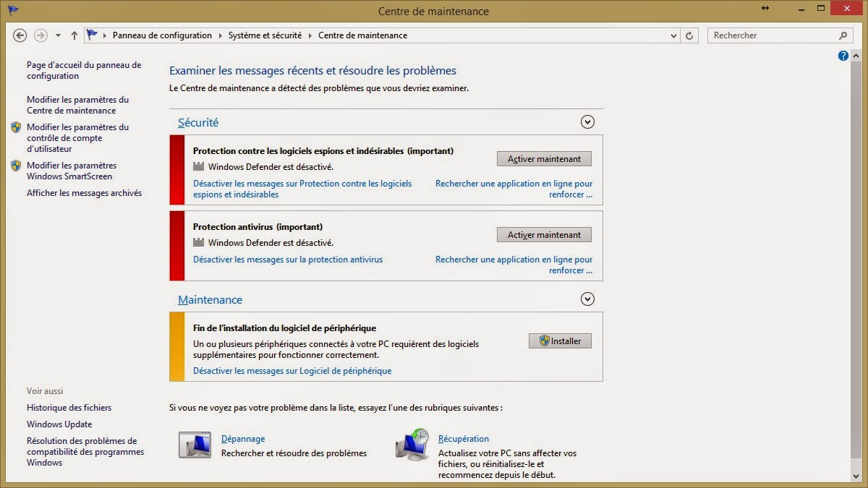868x488 pixels.
Task: Open Modifier les paramètres Windows SmartScreen
Action: click(72, 171)
